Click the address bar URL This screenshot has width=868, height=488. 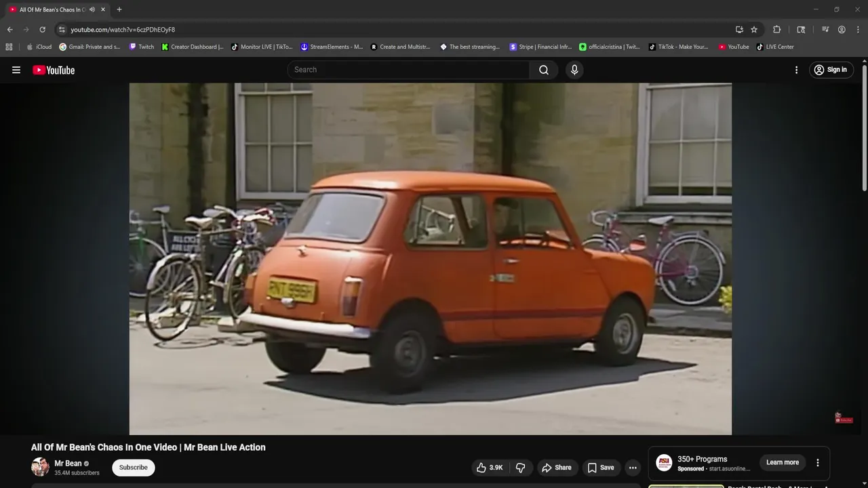[x=123, y=30]
